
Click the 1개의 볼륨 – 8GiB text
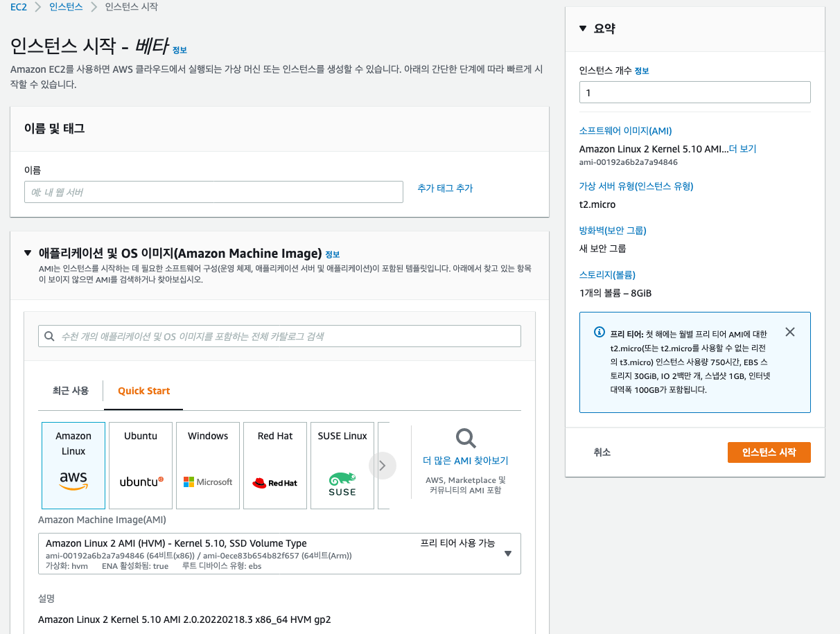tap(615, 293)
